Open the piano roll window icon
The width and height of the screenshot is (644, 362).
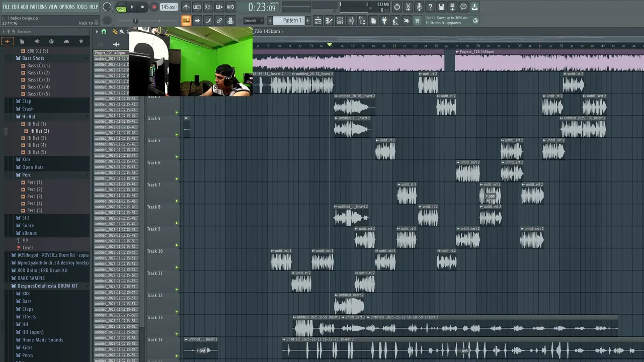point(329,21)
